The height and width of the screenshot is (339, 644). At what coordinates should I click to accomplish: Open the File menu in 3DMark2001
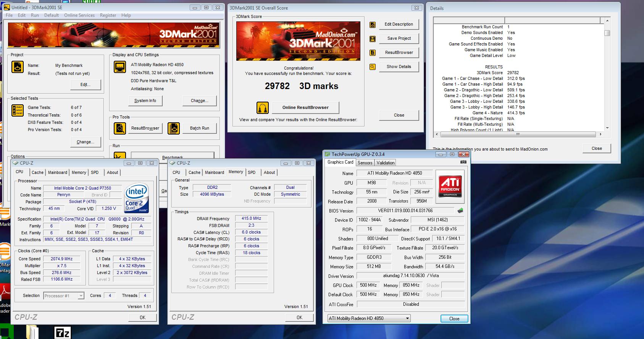[x=9, y=15]
